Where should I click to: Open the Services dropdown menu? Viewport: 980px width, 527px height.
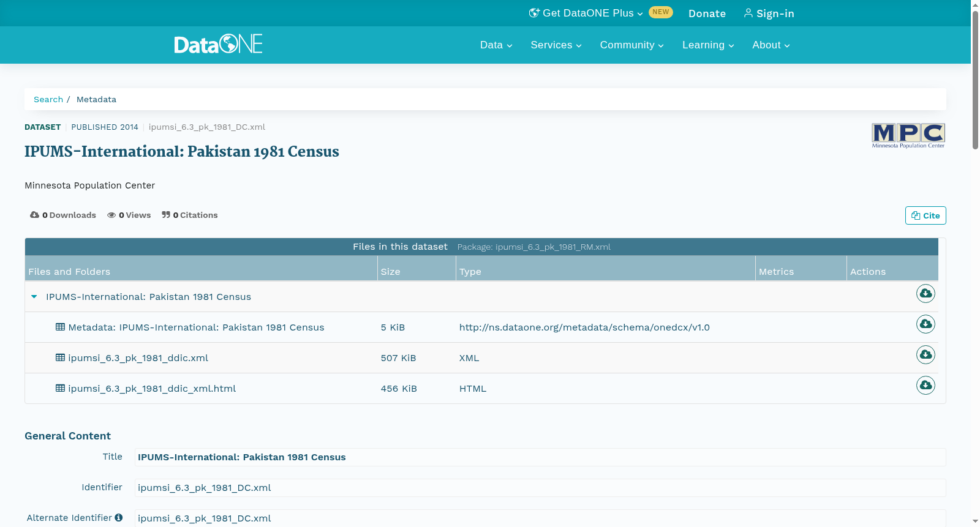coord(556,45)
